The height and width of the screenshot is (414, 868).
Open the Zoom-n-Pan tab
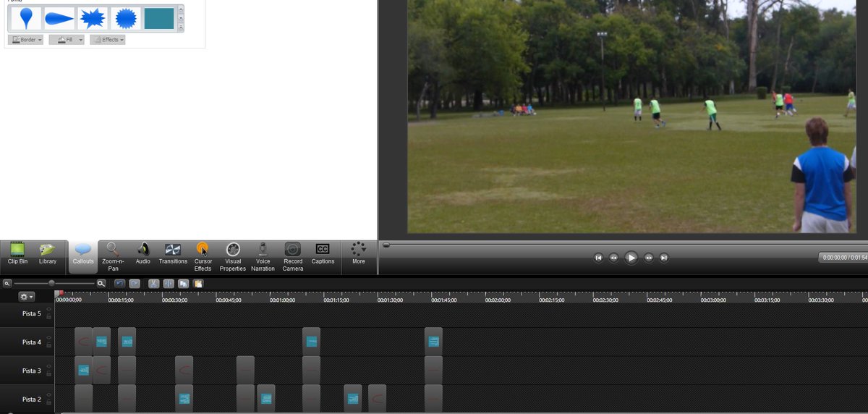point(113,256)
